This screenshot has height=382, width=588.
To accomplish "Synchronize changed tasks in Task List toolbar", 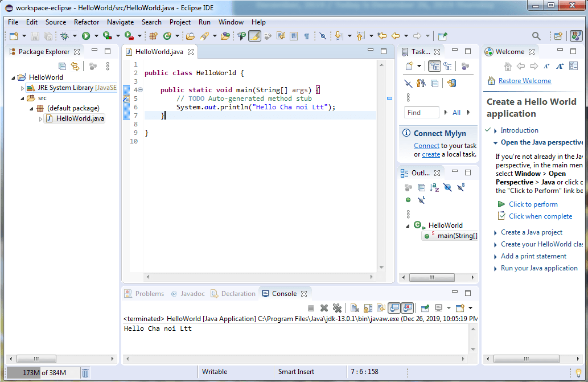I will click(x=451, y=83).
